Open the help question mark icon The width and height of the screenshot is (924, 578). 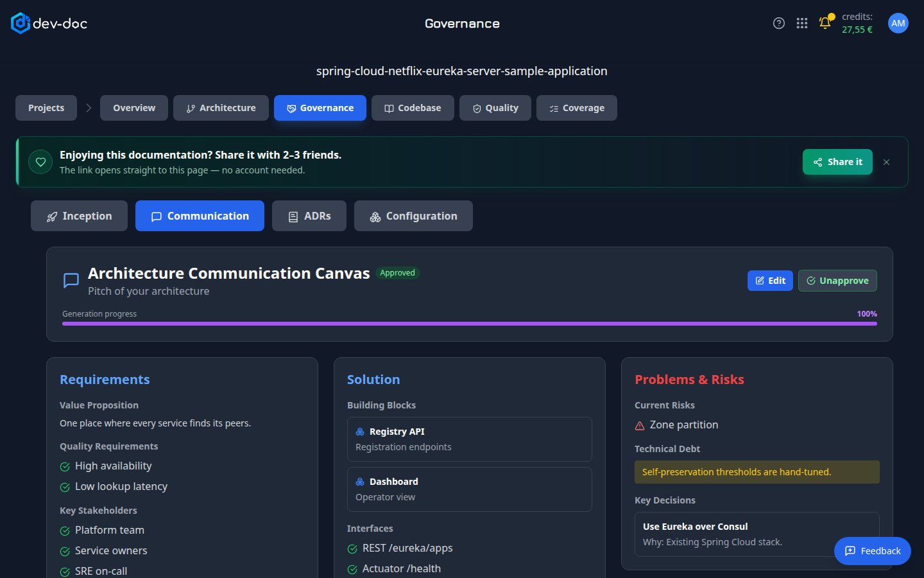779,23
